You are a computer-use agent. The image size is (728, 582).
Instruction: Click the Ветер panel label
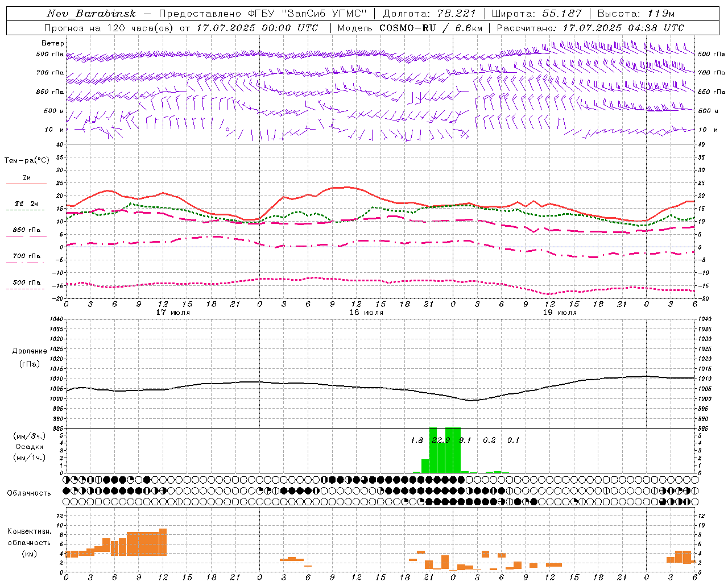click(x=53, y=43)
